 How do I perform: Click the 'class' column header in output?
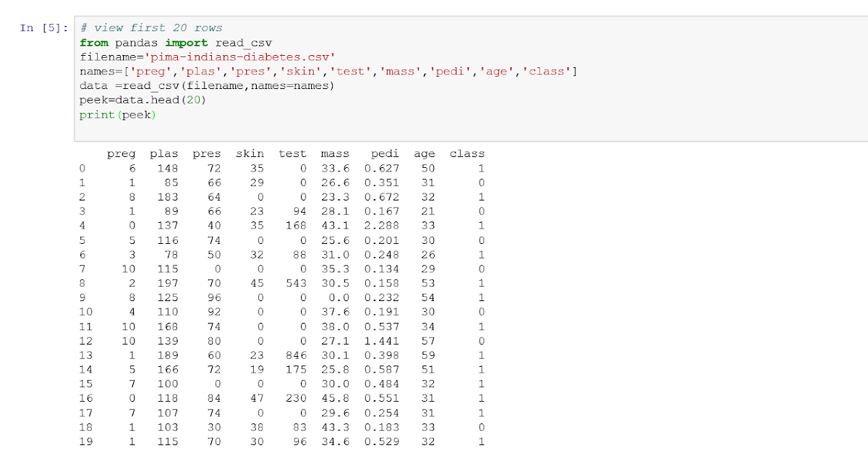pyautogui.click(x=467, y=153)
